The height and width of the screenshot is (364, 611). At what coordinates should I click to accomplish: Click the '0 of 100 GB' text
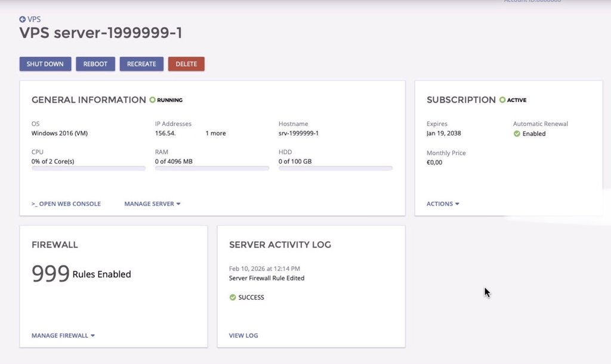(295, 161)
